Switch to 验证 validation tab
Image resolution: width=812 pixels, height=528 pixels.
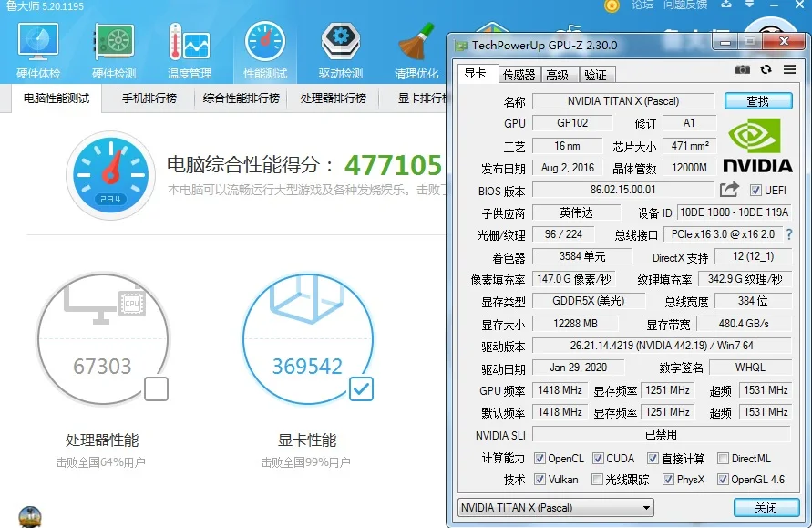coord(596,75)
